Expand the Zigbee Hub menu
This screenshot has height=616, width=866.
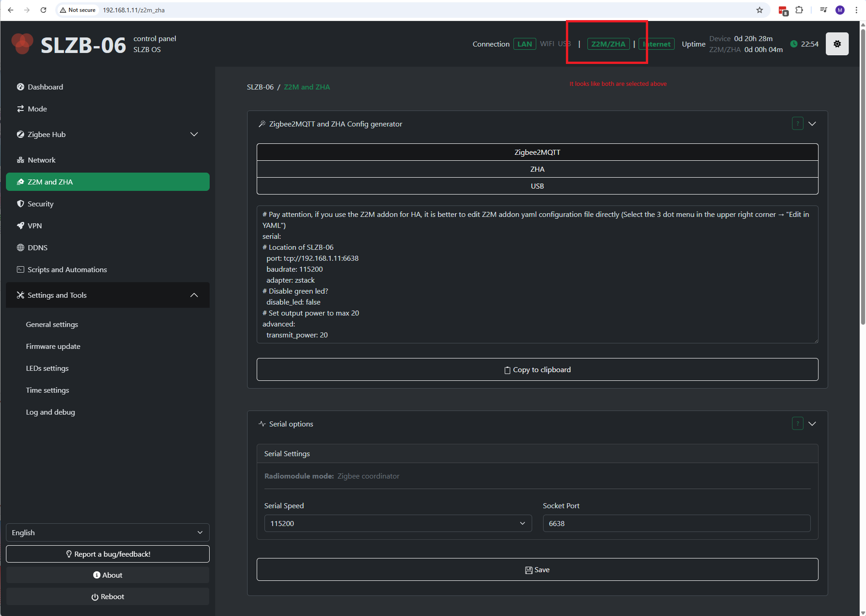point(194,134)
